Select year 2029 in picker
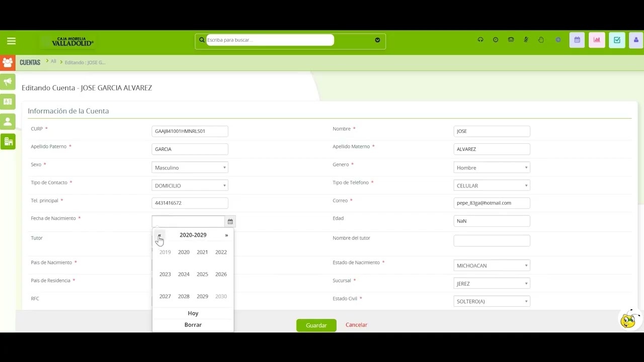 (202, 296)
